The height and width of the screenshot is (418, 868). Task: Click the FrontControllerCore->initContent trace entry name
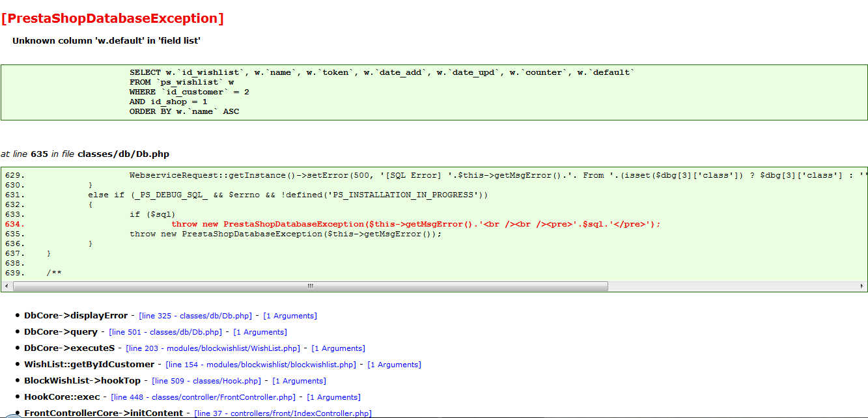coord(104,413)
